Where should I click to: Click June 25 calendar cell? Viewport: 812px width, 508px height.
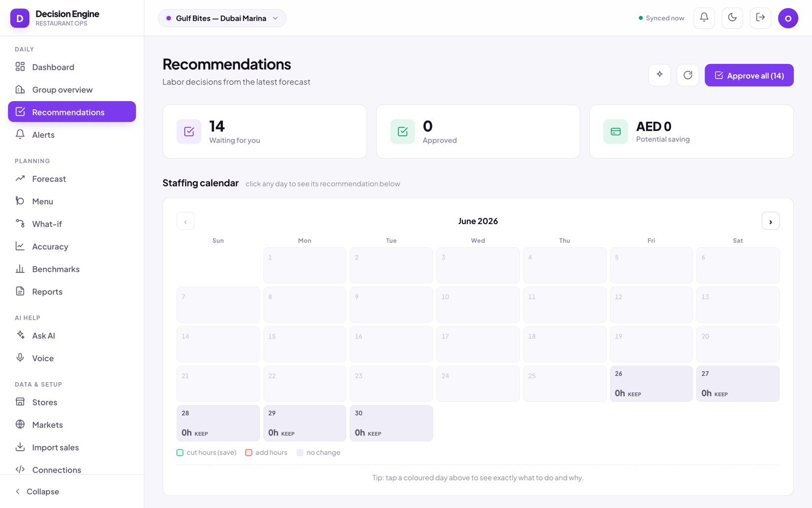[564, 384]
